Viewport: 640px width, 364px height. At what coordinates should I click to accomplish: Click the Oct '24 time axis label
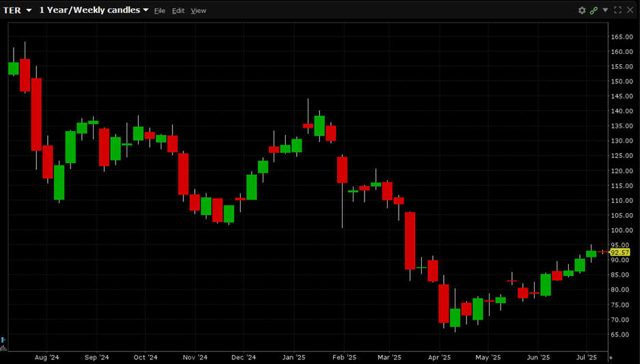(x=146, y=357)
